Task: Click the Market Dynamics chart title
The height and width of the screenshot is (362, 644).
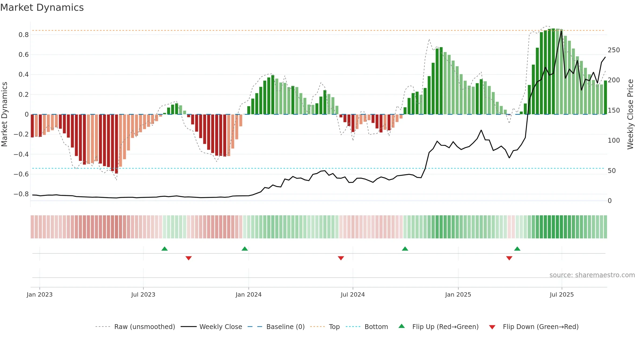Action: tap(42, 8)
